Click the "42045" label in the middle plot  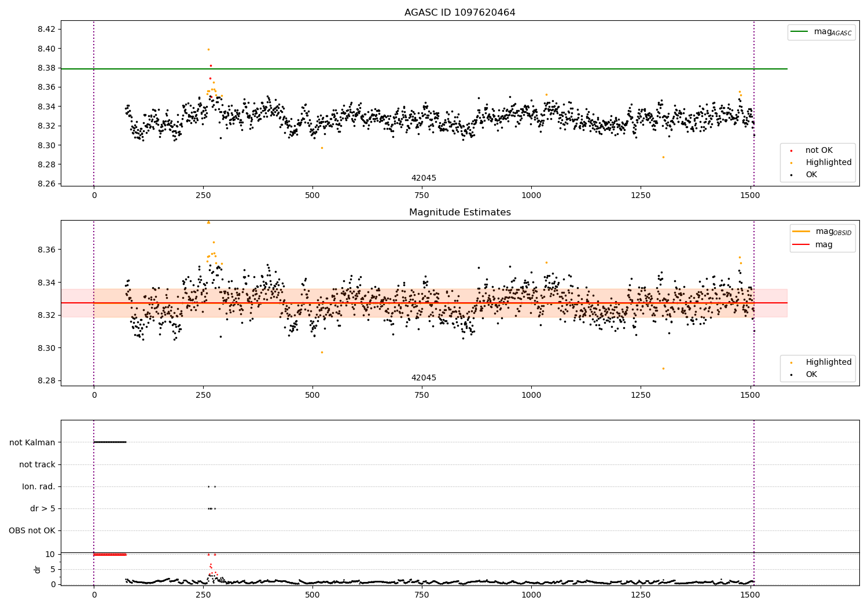pyautogui.click(x=424, y=378)
